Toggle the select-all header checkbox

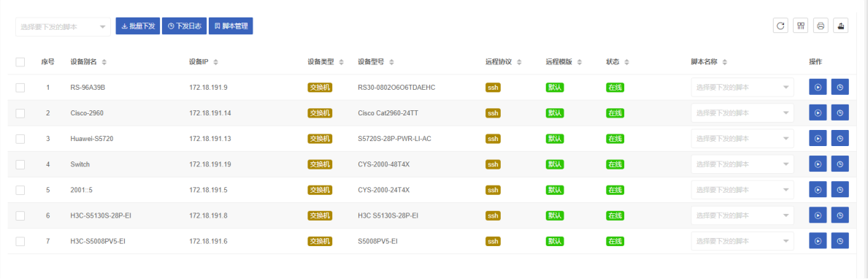click(x=20, y=62)
